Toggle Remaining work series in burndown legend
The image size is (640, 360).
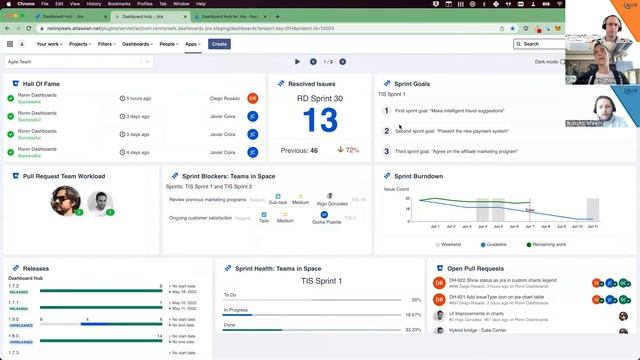pyautogui.click(x=546, y=244)
